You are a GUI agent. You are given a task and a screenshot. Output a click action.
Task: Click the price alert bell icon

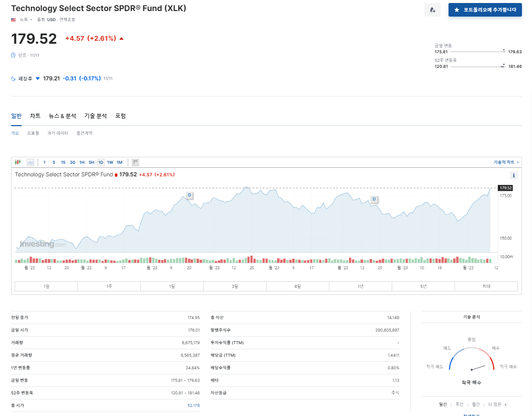click(x=432, y=10)
